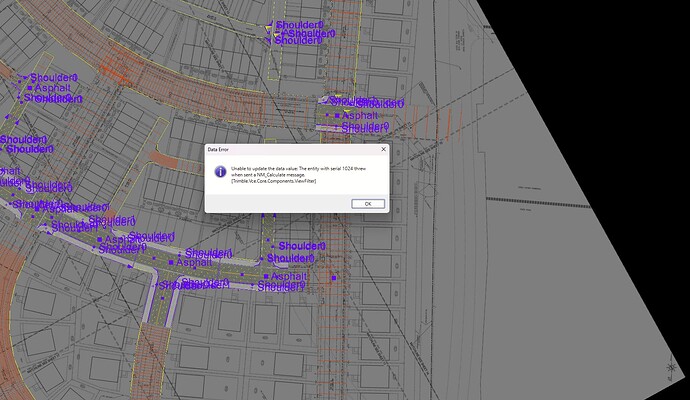Click the Data Error dialog title bar
Image resolution: width=690 pixels, height=400 pixels.
297,150
